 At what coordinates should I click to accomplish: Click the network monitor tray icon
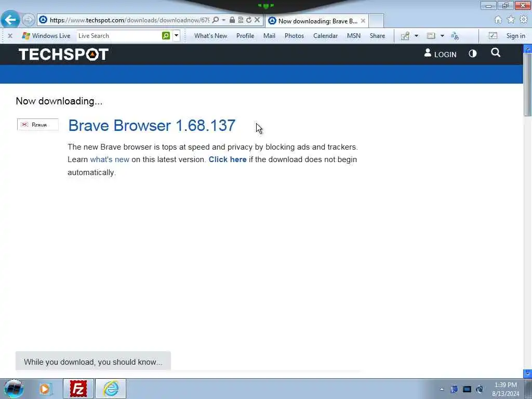[x=467, y=389]
